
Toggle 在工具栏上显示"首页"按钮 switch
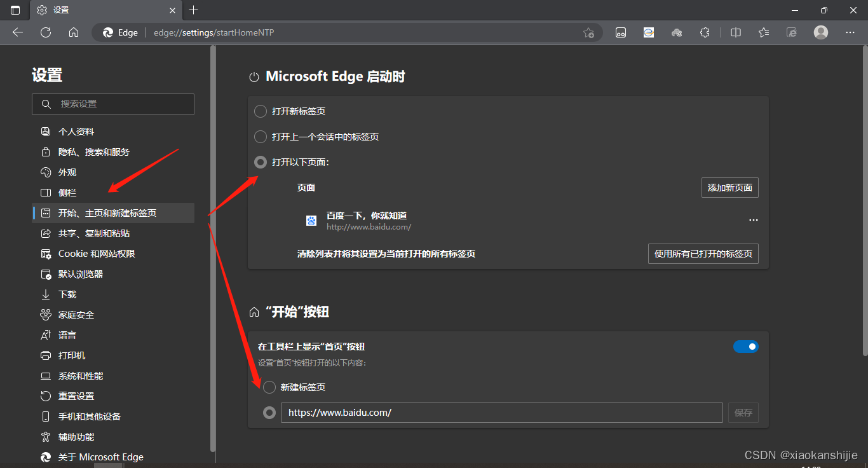pos(746,347)
